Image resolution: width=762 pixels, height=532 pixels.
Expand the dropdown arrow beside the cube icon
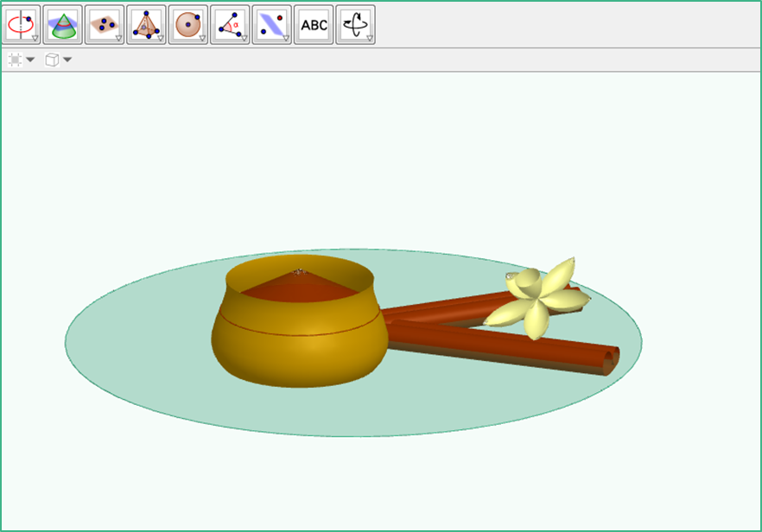[67, 60]
